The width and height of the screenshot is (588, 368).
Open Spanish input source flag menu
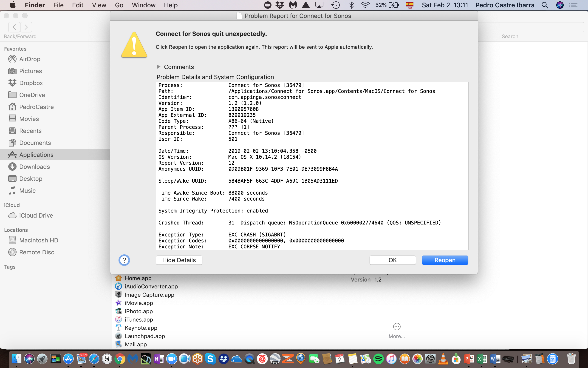410,5
